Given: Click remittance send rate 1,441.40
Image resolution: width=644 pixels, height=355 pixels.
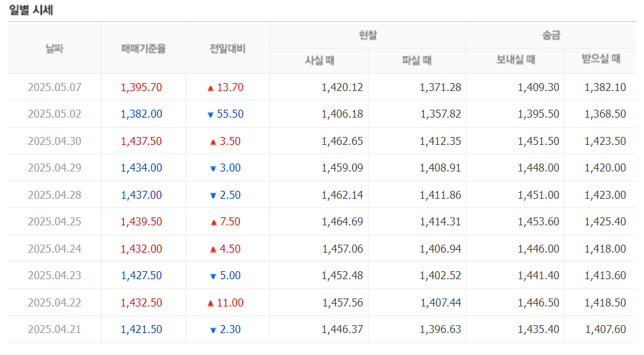Looking at the screenshot, I should click(x=538, y=275).
